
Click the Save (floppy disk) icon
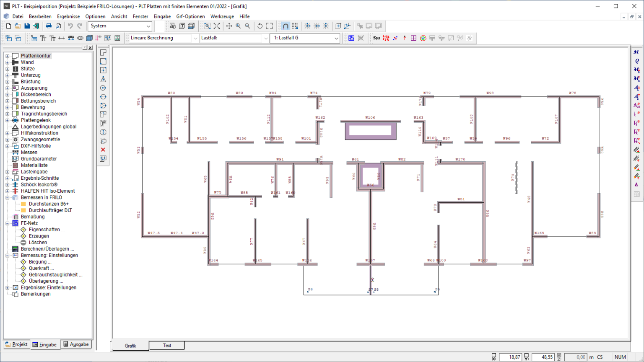point(27,26)
